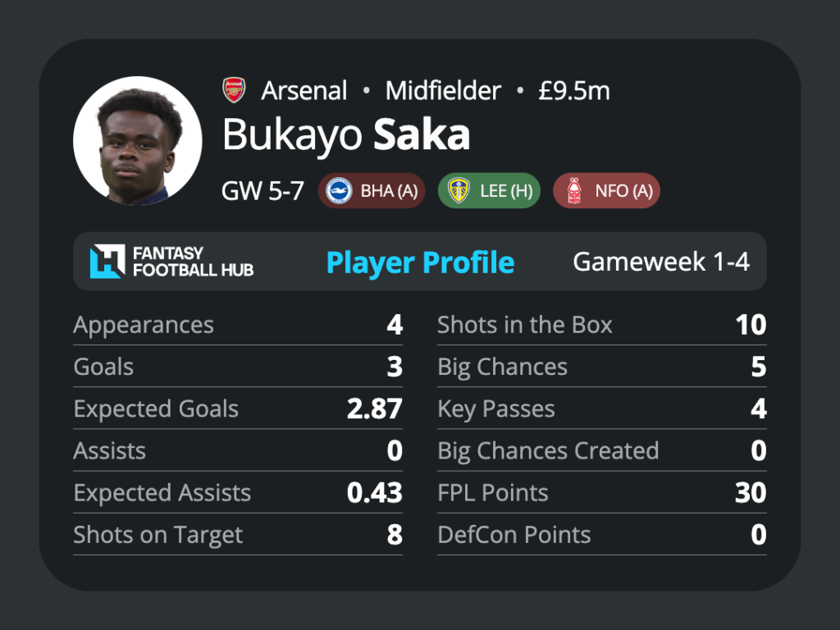Screen dimensions: 840x630
Task: Click the Nottingham Forest tree badge
Action: [573, 190]
